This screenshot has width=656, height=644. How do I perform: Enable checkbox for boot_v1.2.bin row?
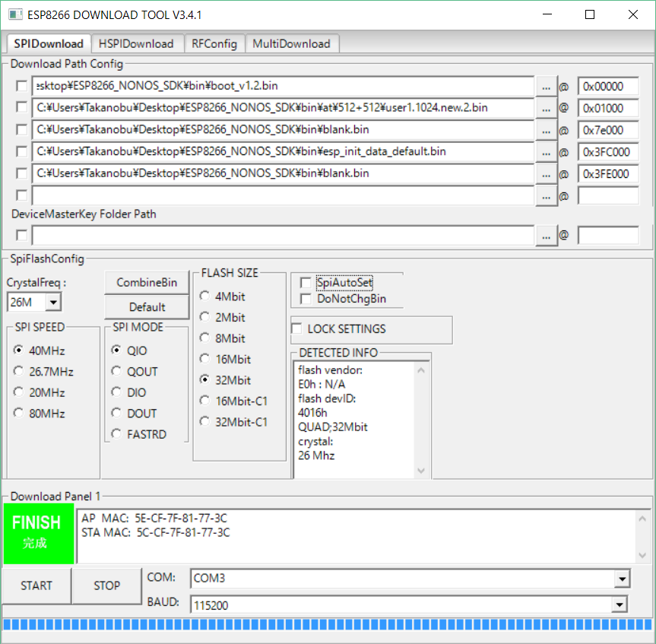22,86
